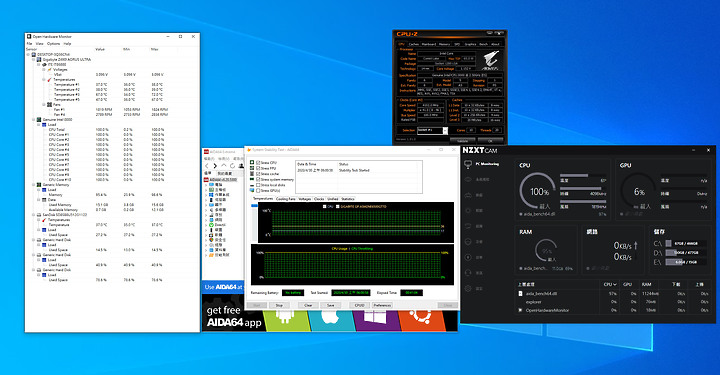This screenshot has width=720, height=375.
Task: Click the Preferences button in System Stability Test
Action: point(382,305)
